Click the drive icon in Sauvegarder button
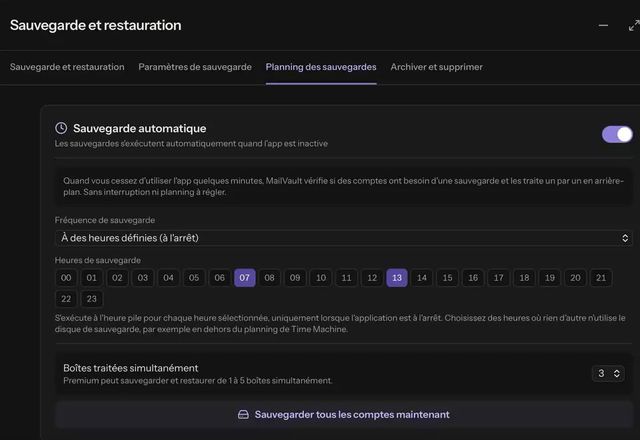Image resolution: width=640 pixels, height=440 pixels. (x=243, y=415)
